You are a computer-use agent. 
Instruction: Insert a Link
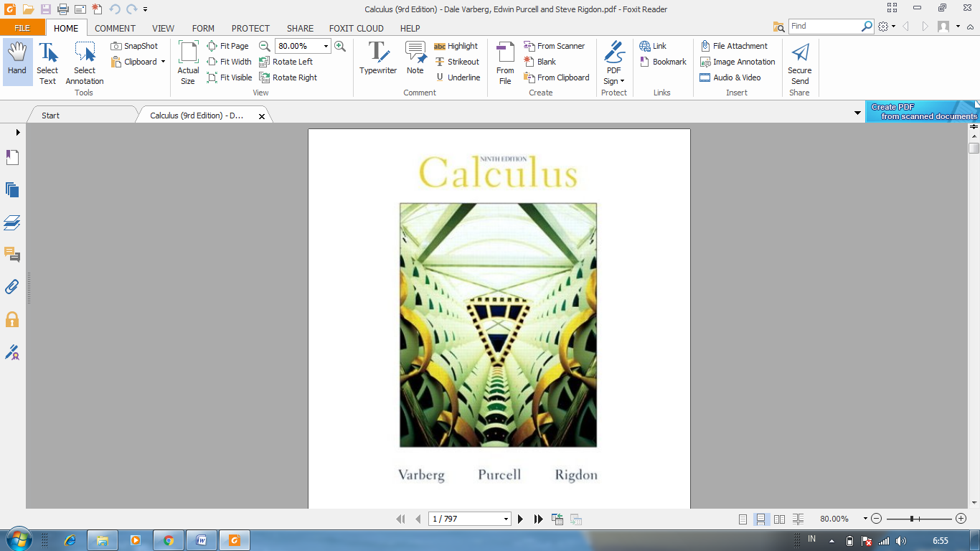(x=653, y=46)
